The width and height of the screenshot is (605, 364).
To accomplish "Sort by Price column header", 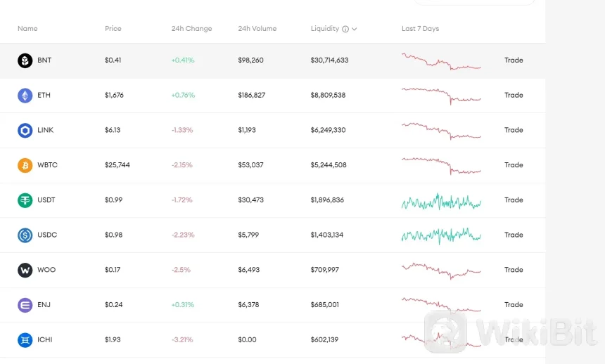I will point(113,29).
